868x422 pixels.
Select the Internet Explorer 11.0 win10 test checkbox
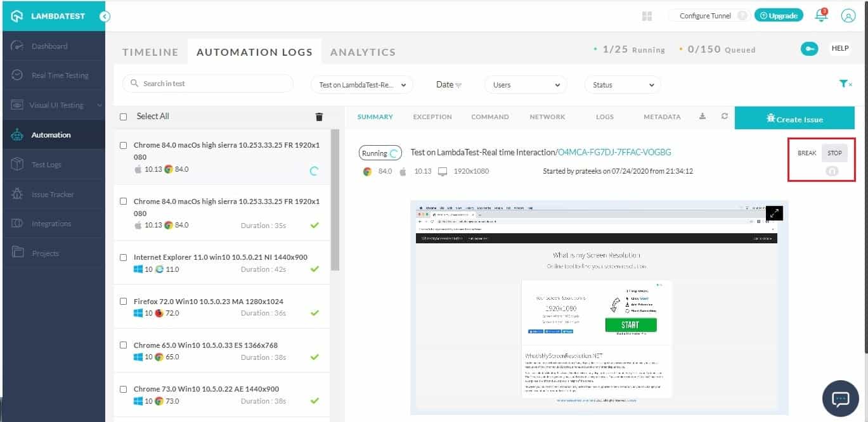[x=123, y=257]
